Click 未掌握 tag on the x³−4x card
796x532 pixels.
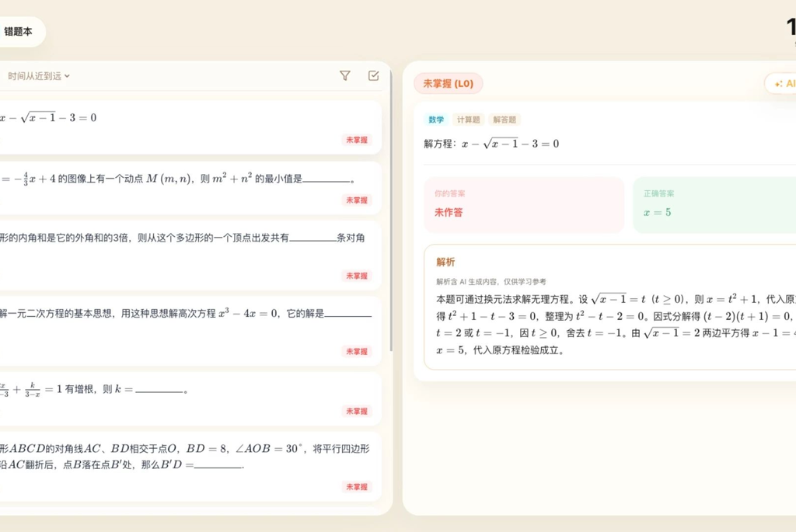pyautogui.click(x=356, y=352)
